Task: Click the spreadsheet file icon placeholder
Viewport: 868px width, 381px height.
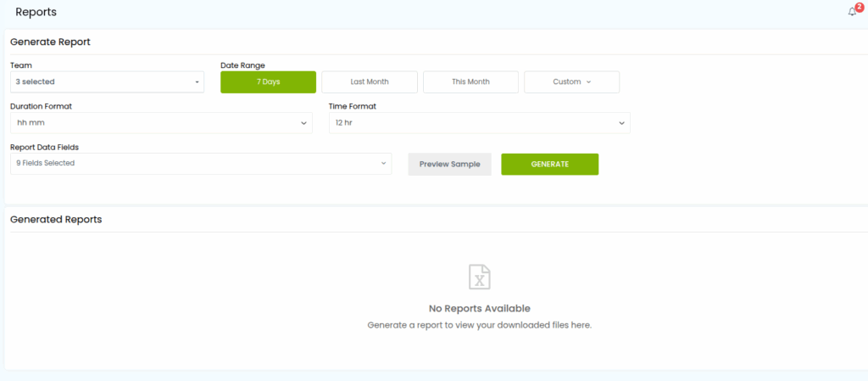Action: (x=480, y=277)
